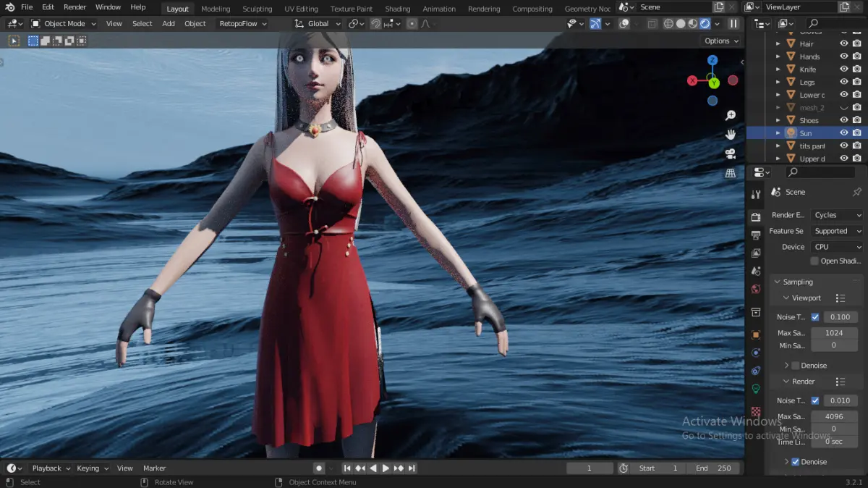868x488 pixels.
Task: Switch to wireframe viewport shading
Action: pyautogui.click(x=668, y=24)
